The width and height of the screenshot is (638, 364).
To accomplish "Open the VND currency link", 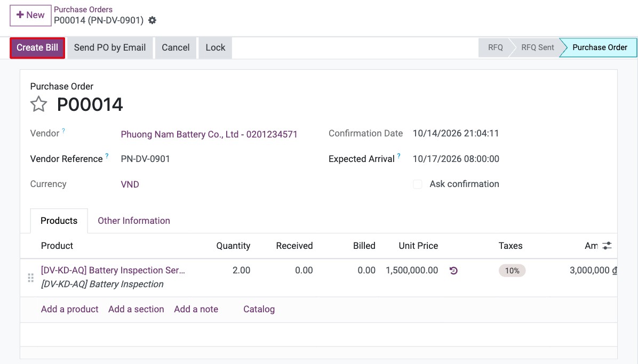I will (130, 184).
